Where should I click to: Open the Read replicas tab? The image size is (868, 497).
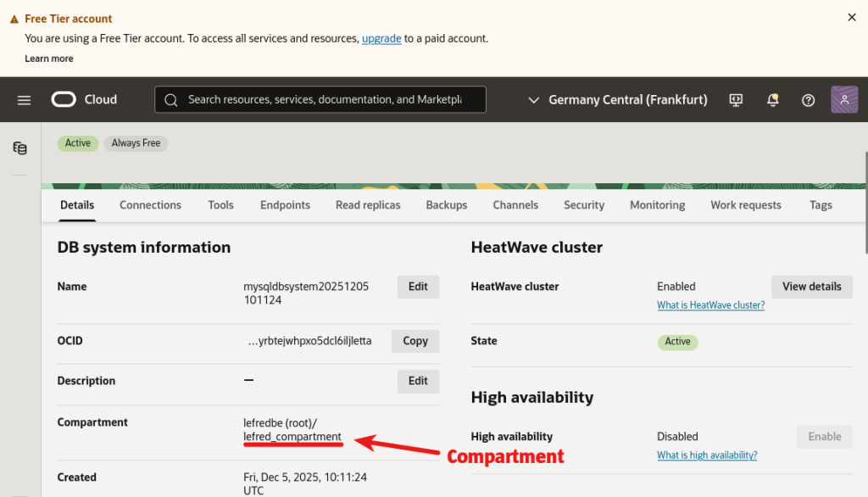368,205
